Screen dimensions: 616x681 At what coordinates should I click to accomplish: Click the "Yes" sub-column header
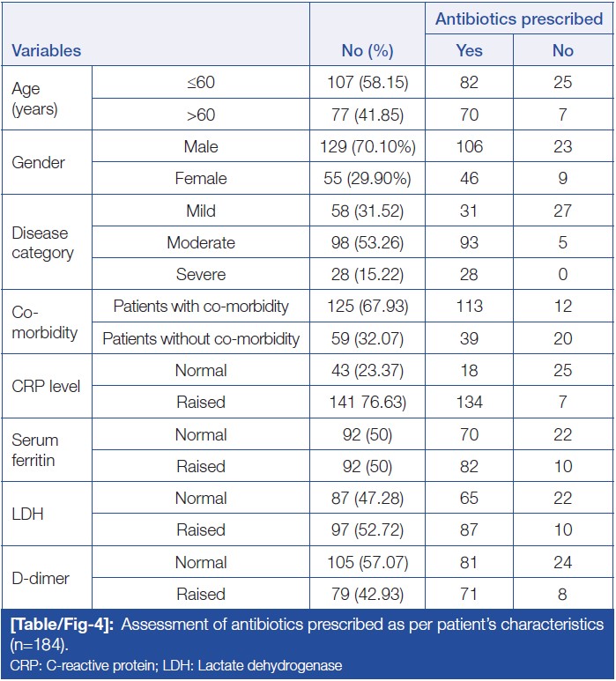tap(469, 51)
